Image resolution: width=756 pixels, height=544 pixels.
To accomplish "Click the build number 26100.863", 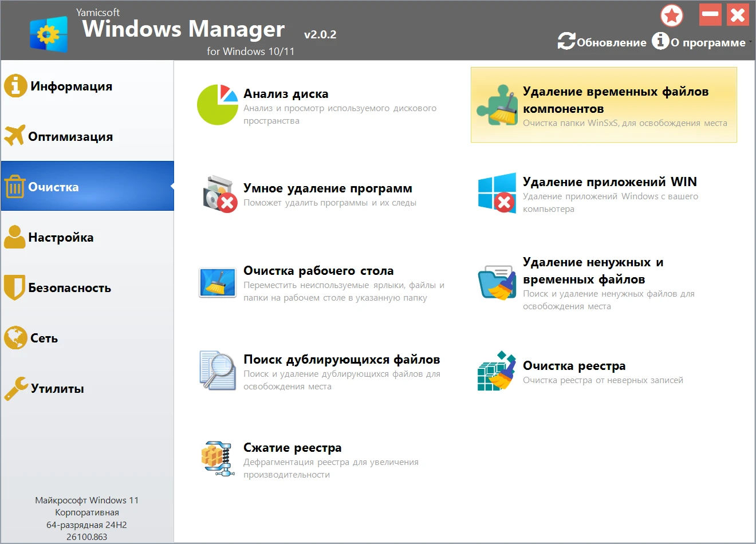I will [87, 537].
